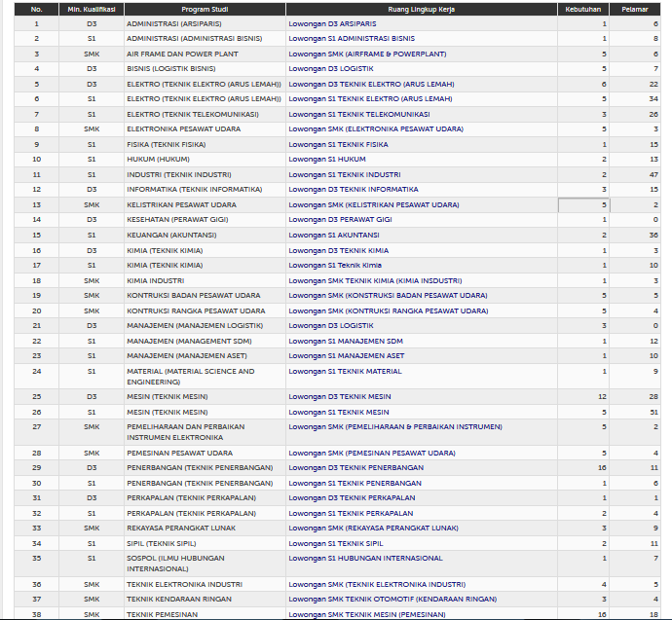Open Lowongan D3 TEKNIK MESIN link
The width and height of the screenshot is (672, 620).
[x=340, y=397]
